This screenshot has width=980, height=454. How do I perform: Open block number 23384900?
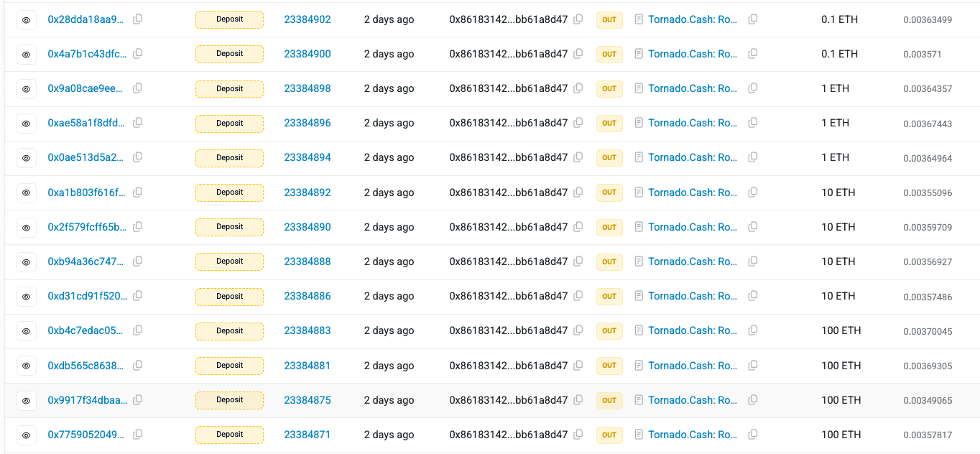307,54
